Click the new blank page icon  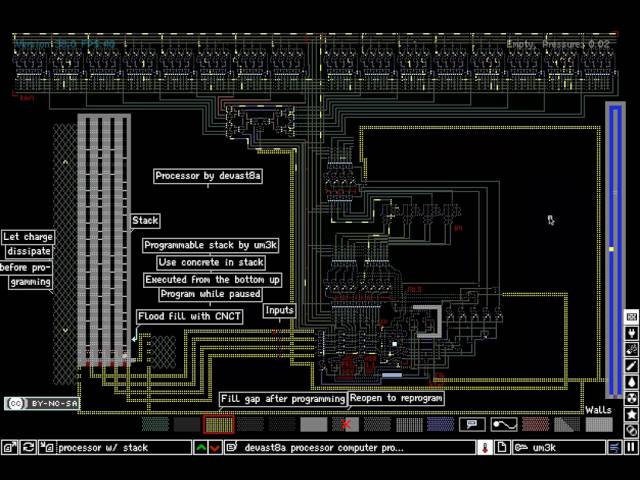pos(502,448)
